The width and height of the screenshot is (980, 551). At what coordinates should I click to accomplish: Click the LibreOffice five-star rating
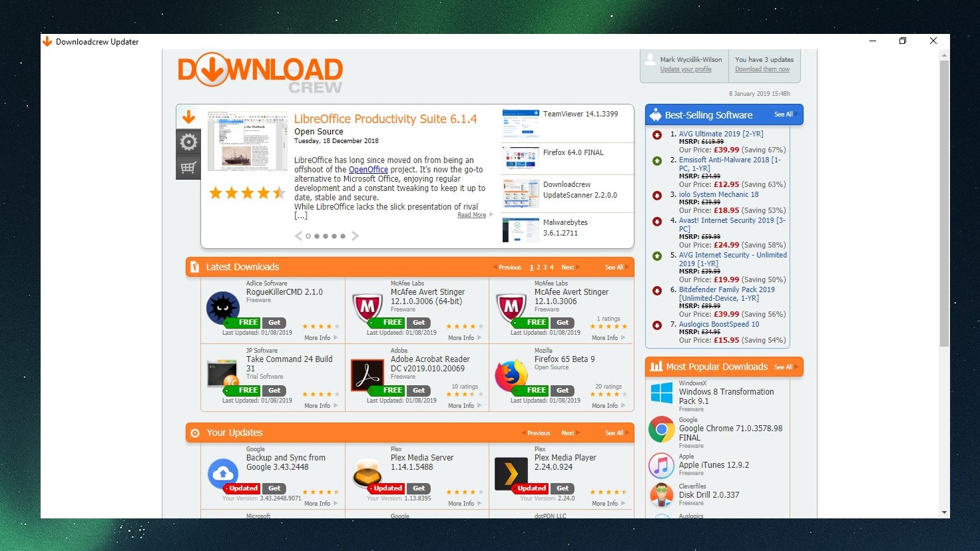click(x=248, y=193)
